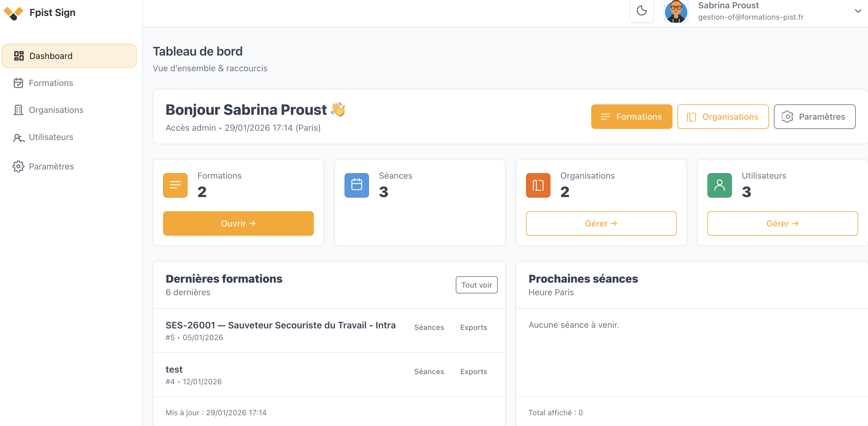This screenshot has height=426, width=868.
Task: Click Ouvrir in the Formations card
Action: click(x=238, y=223)
